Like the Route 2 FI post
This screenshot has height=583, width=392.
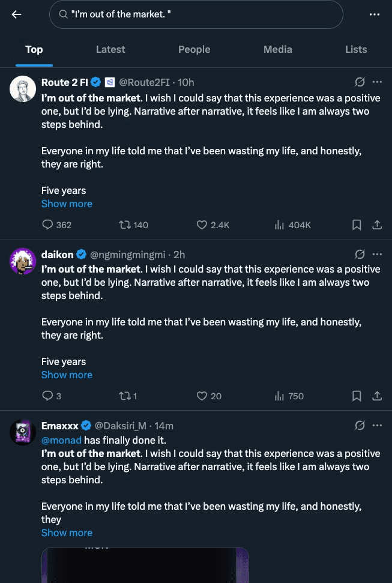(x=202, y=225)
